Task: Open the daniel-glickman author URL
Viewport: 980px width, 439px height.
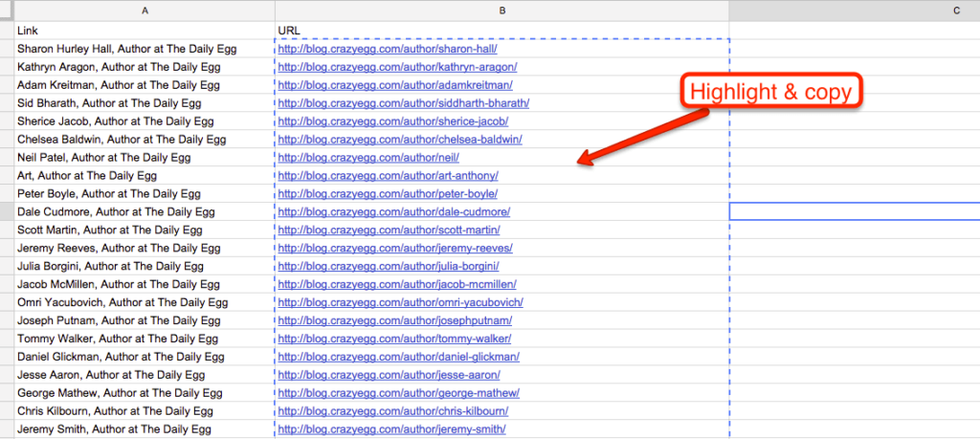Action: 399,357
